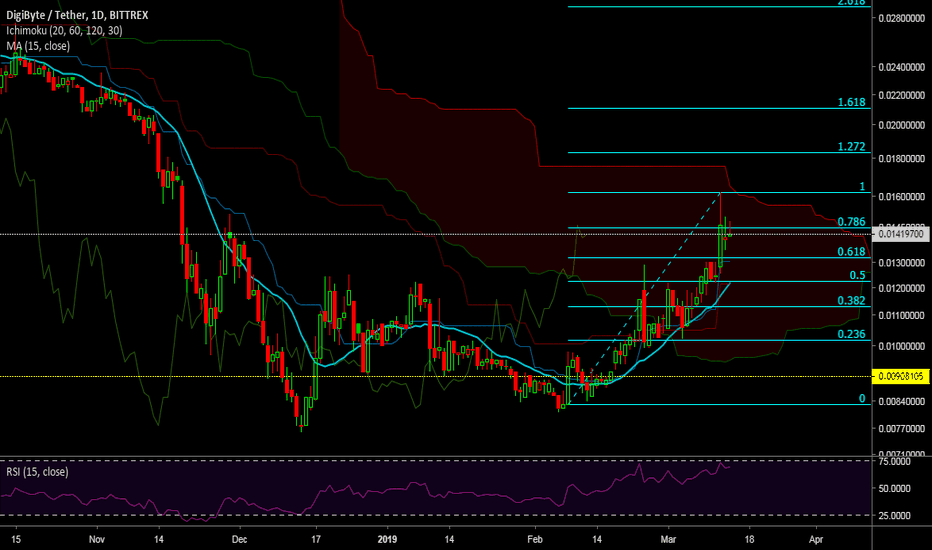Click the 17 date on time axis
This screenshot has width=932, height=550.
316,539
